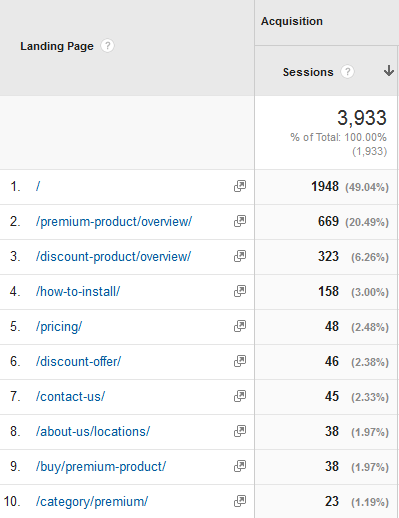
Task: Open external link icon for /contact-us/
Action: pyautogui.click(x=240, y=396)
